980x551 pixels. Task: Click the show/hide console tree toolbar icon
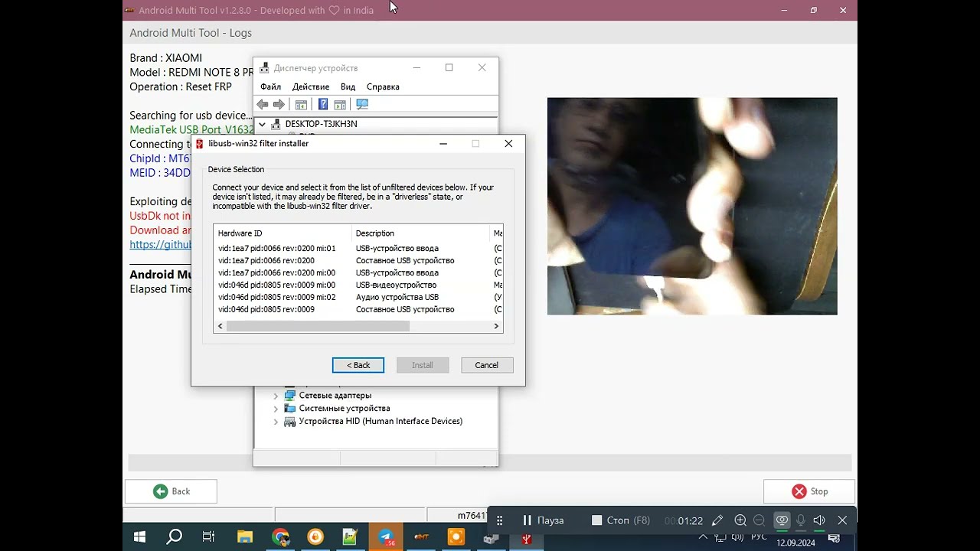(x=301, y=105)
